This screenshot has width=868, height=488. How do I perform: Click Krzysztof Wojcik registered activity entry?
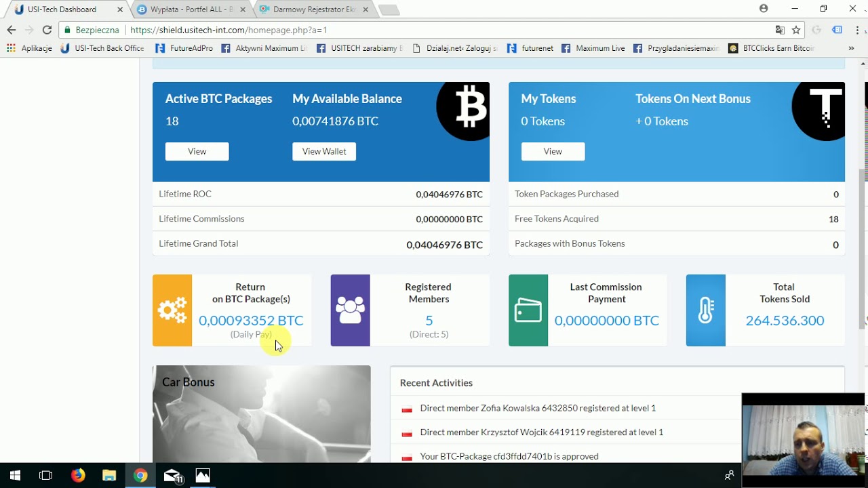point(542,432)
